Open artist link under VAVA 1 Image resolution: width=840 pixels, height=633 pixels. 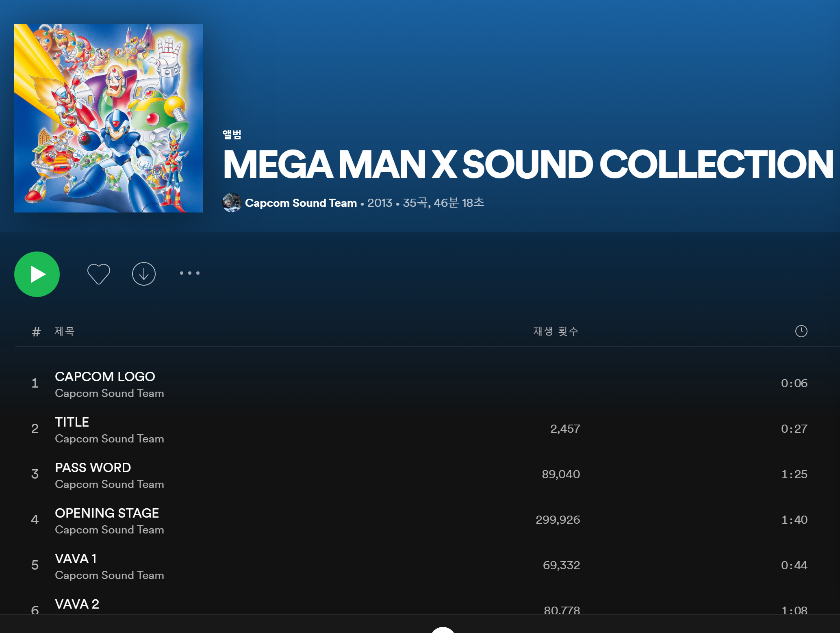(109, 575)
